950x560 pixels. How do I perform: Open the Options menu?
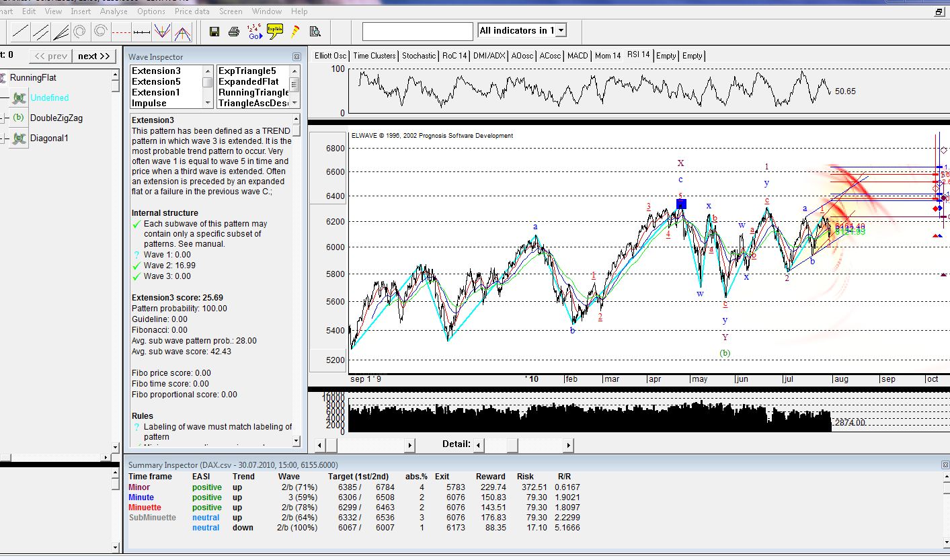[x=151, y=11]
